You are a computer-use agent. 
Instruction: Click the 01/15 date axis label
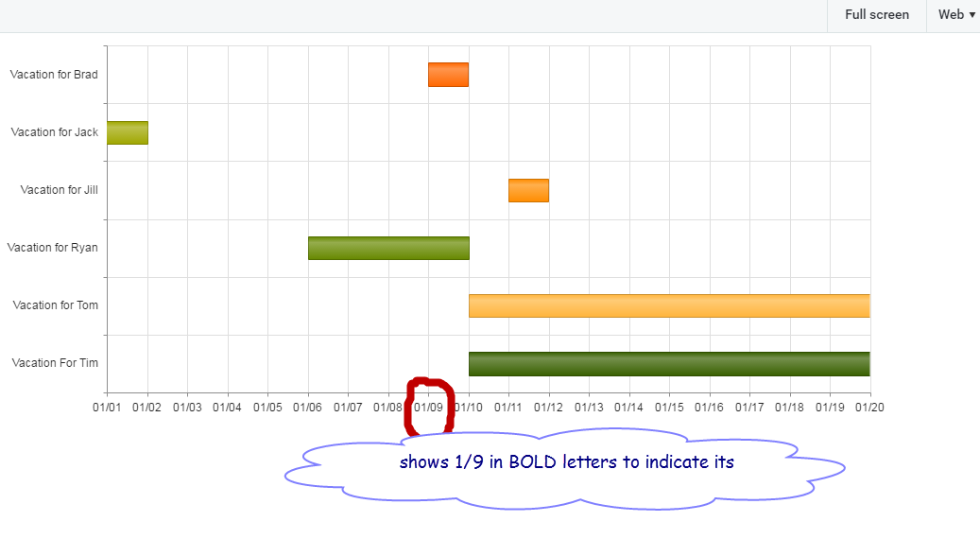(x=669, y=408)
